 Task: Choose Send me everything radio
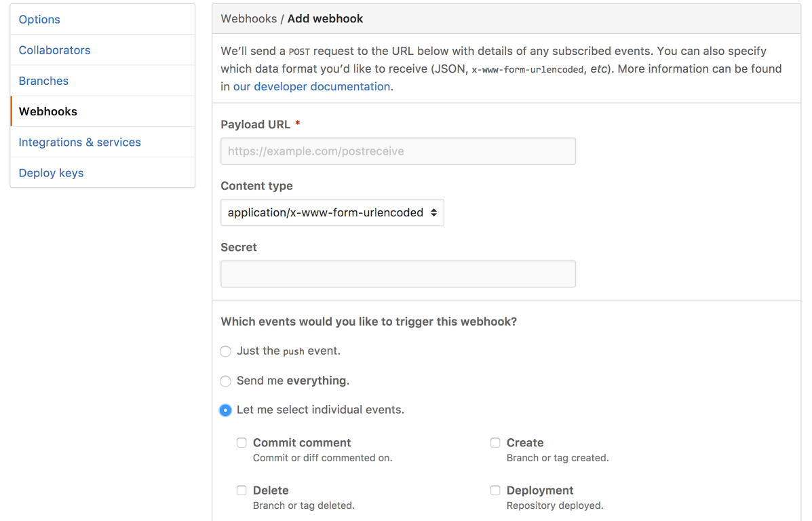tap(225, 381)
